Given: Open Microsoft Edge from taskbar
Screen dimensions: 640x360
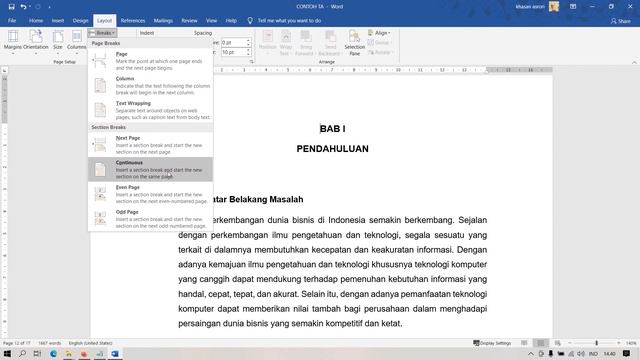Looking at the screenshot, I should click(53, 353).
